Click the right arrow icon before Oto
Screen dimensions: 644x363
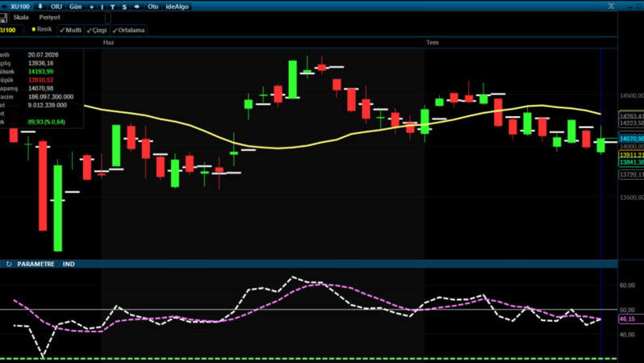(x=137, y=6)
